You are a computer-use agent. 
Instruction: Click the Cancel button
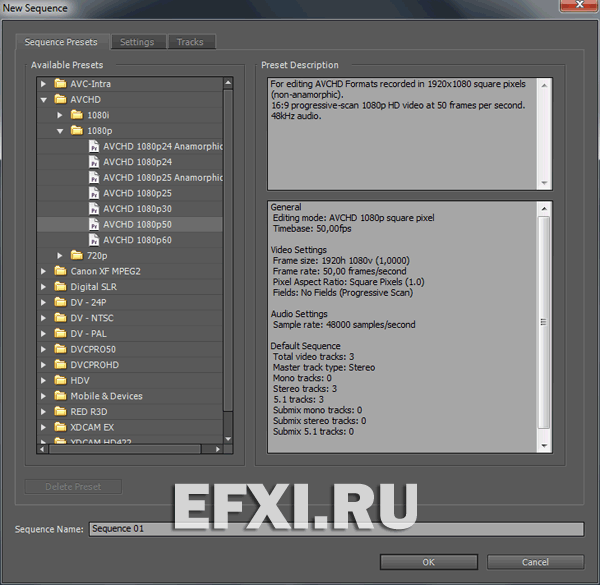tap(535, 562)
